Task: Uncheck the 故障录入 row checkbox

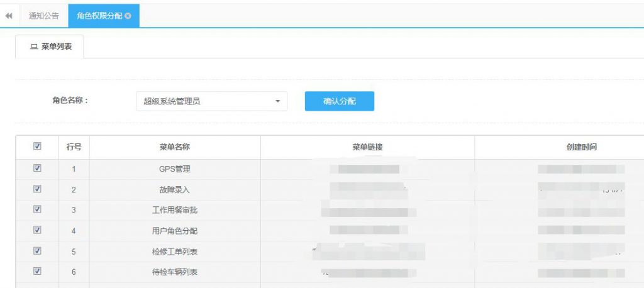Action: 37,189
